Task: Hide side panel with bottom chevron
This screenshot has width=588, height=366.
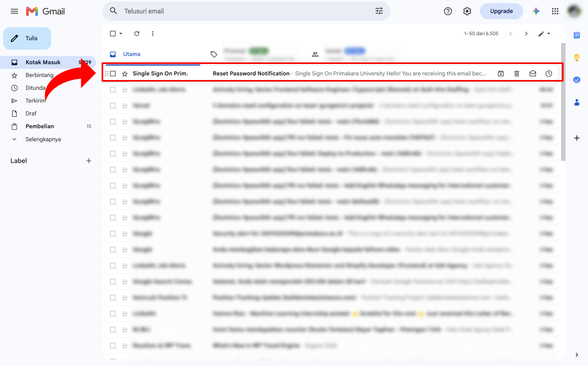Action: pyautogui.click(x=577, y=355)
